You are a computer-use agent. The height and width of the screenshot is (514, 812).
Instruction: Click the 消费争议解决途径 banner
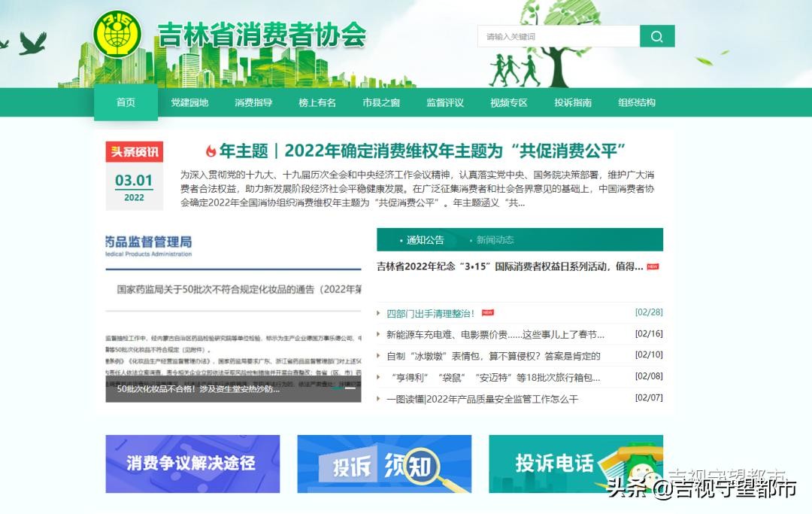tap(192, 464)
